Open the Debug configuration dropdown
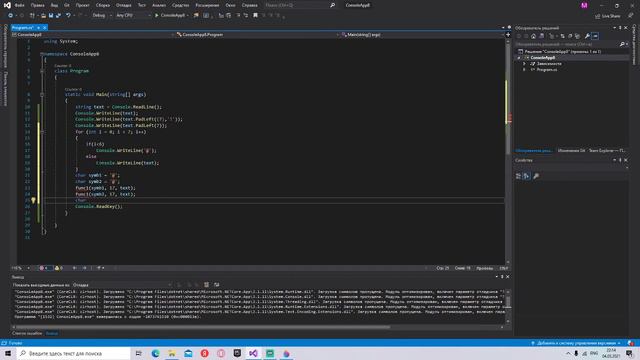640x360 pixels. (x=102, y=16)
